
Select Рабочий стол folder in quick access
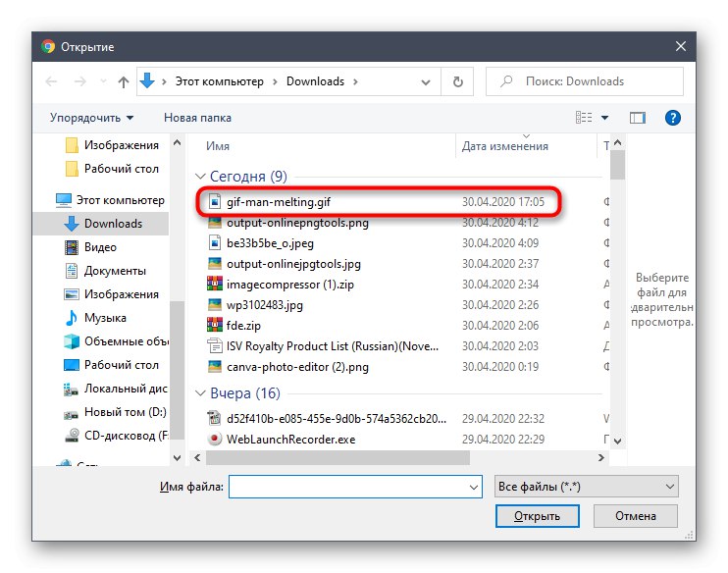coord(112,169)
